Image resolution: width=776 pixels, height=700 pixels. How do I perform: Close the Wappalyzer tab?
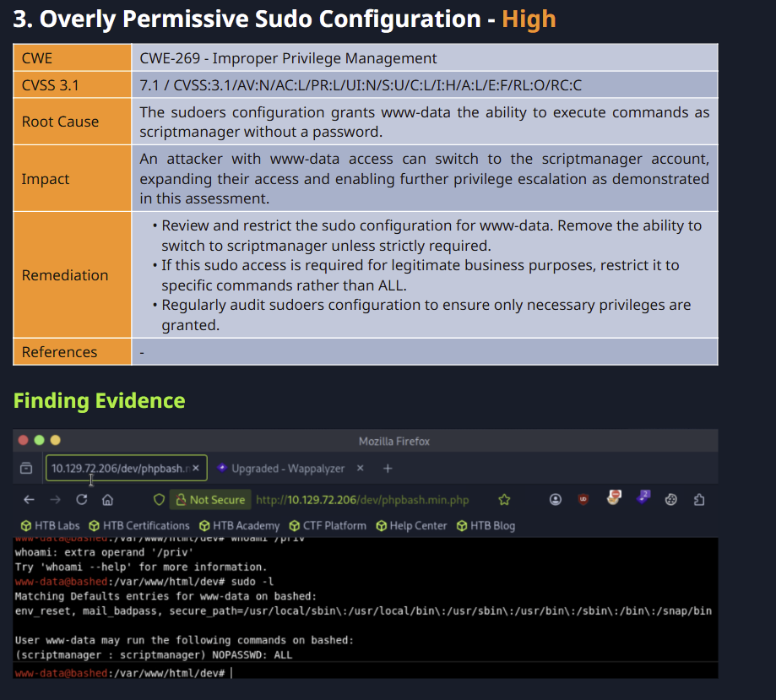pos(361,468)
